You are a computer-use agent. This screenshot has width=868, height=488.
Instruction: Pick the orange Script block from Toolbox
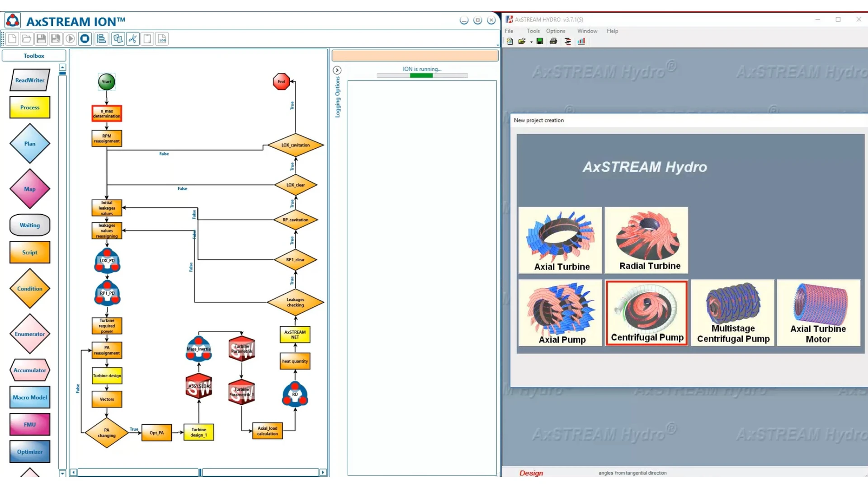30,252
